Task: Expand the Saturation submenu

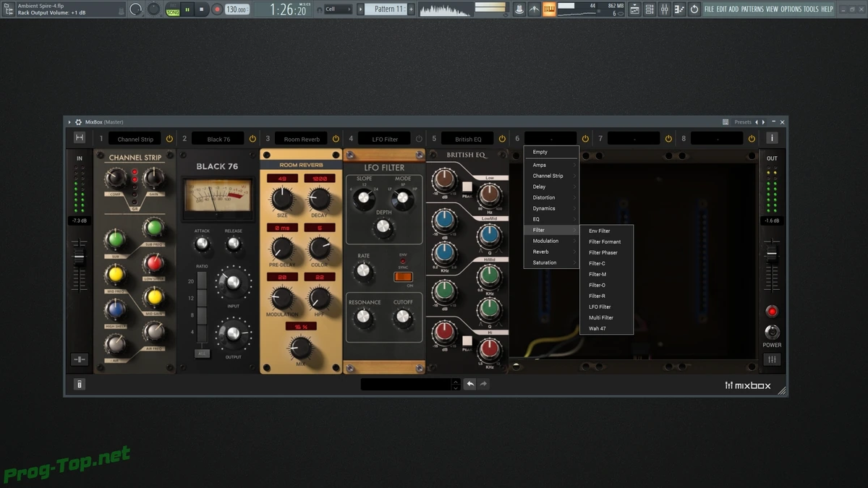Action: pos(551,262)
